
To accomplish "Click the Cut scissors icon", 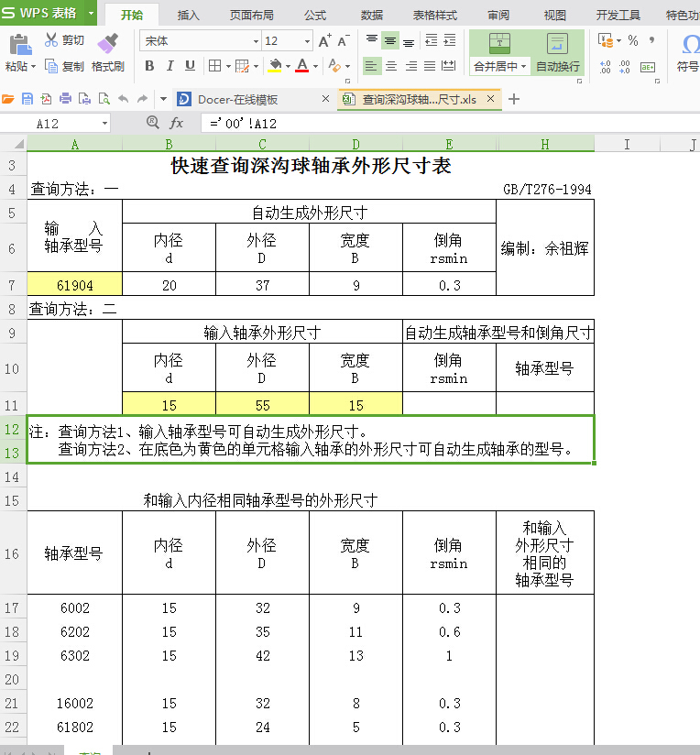I will pyautogui.click(x=51, y=40).
